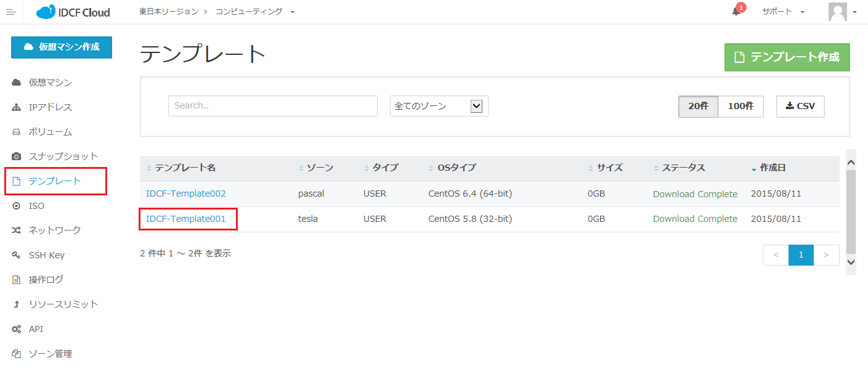
Task: Click the SSH Key key icon
Action: (17, 255)
